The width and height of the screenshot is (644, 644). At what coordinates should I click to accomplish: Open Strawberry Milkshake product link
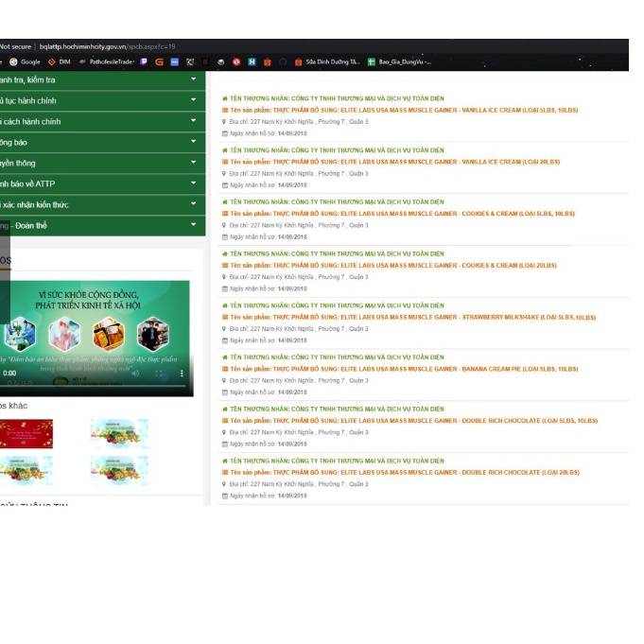(x=412, y=317)
